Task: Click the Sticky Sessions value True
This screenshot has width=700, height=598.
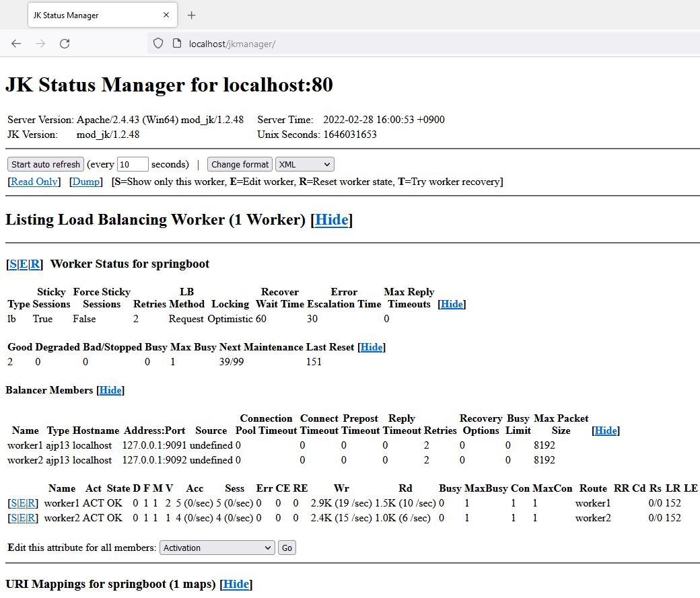Action: pyautogui.click(x=43, y=319)
